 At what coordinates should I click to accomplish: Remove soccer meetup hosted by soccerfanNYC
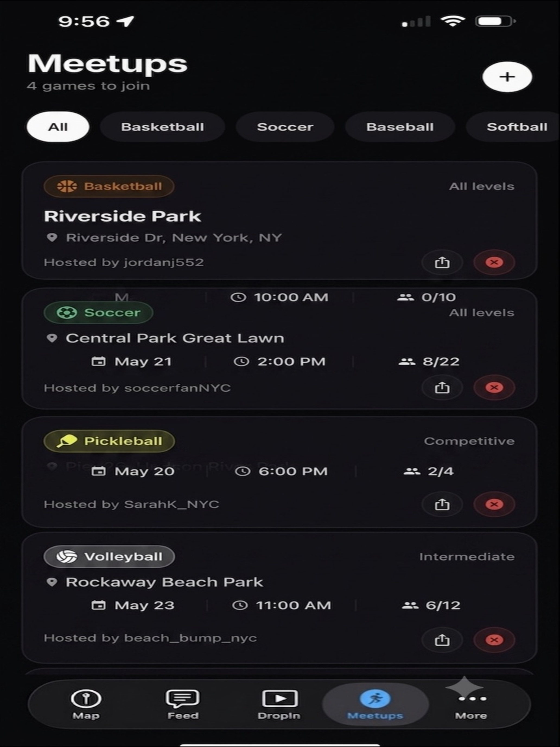[494, 387]
